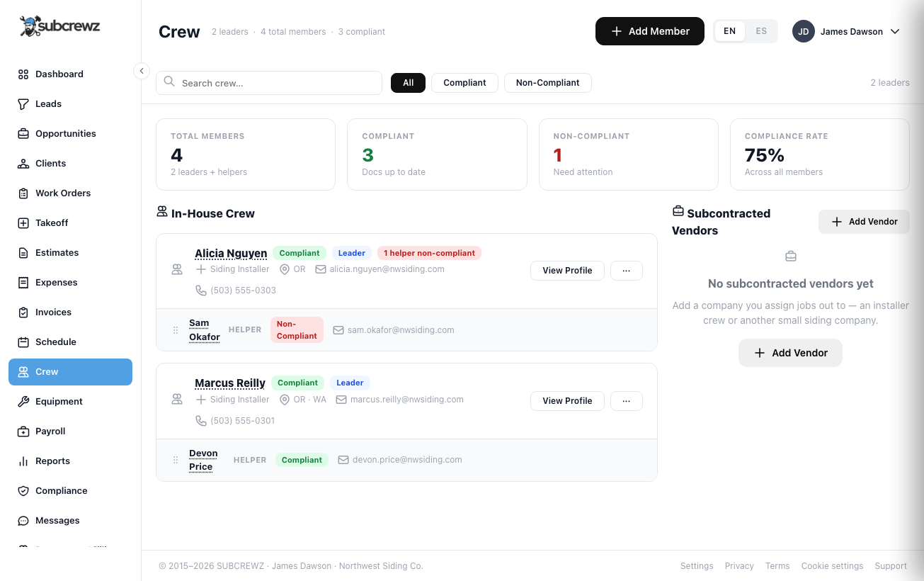Switch language to ES
This screenshot has width=924, height=581.
click(x=761, y=31)
